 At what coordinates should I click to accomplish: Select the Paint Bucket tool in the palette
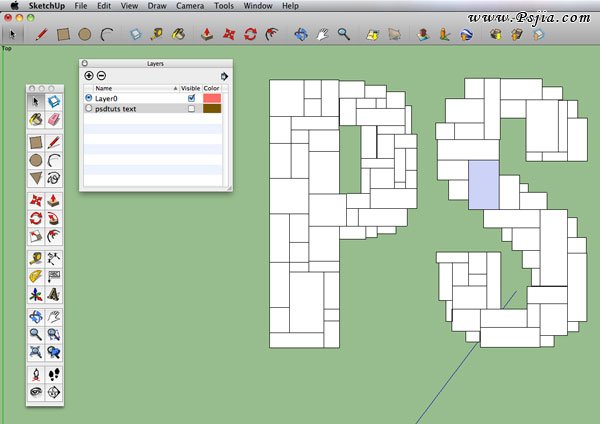[x=36, y=119]
